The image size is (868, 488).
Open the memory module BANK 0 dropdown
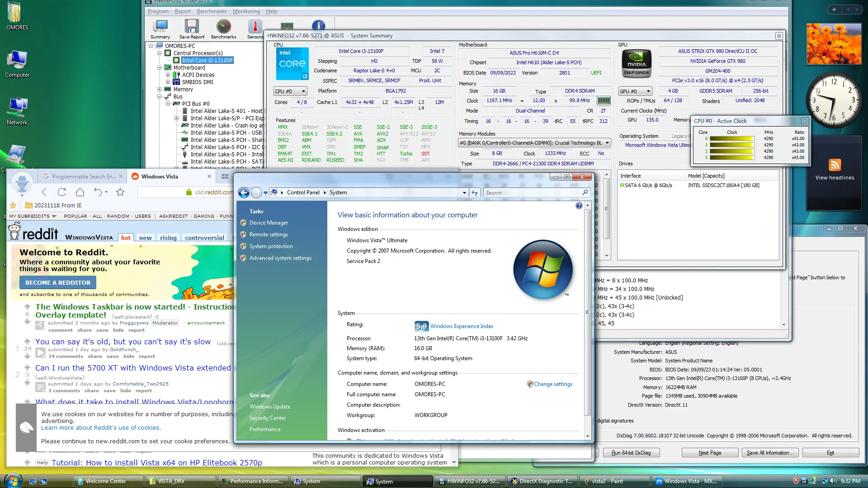pos(534,143)
